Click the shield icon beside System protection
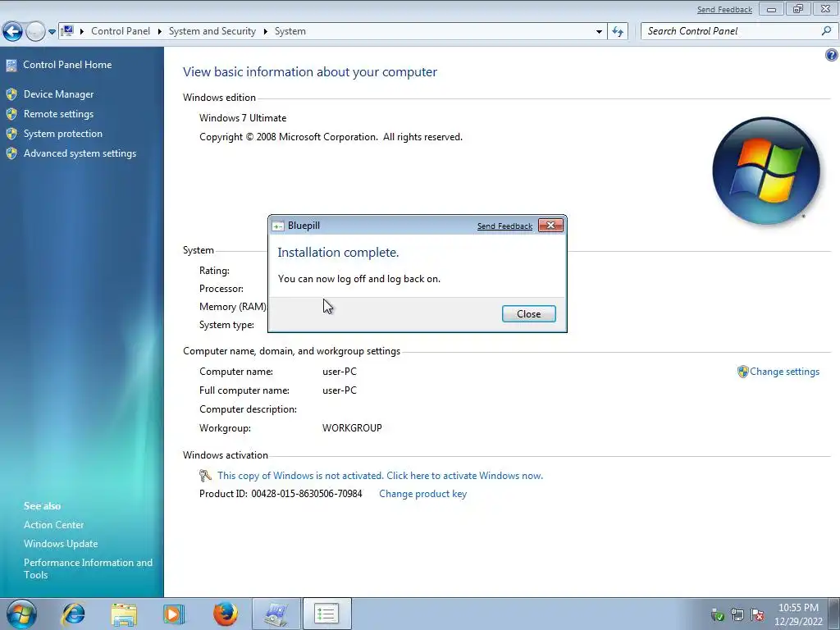Screen dimensions: 840x630 [x=11, y=134]
